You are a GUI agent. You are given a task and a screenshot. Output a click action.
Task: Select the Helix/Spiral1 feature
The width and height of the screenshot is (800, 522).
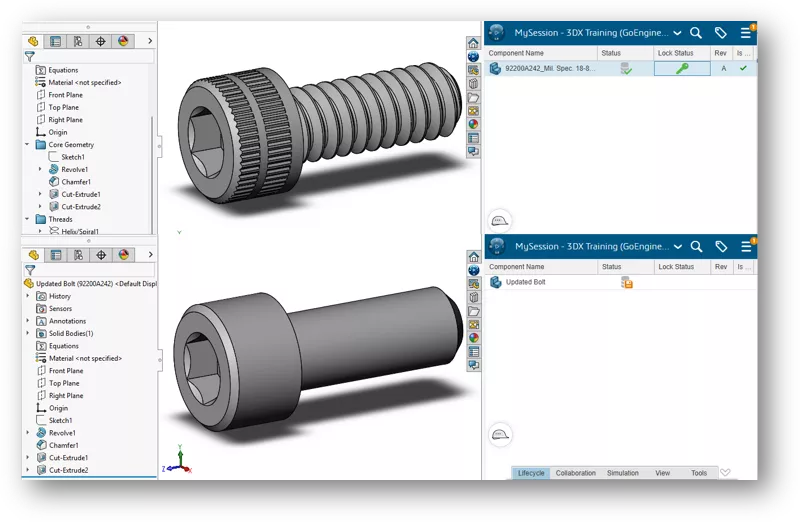click(x=74, y=231)
